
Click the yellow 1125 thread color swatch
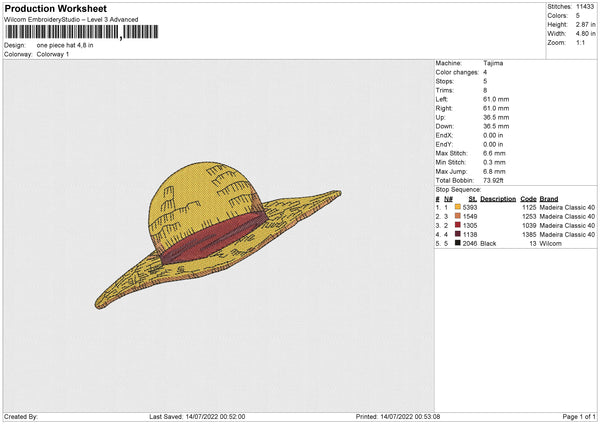click(457, 207)
